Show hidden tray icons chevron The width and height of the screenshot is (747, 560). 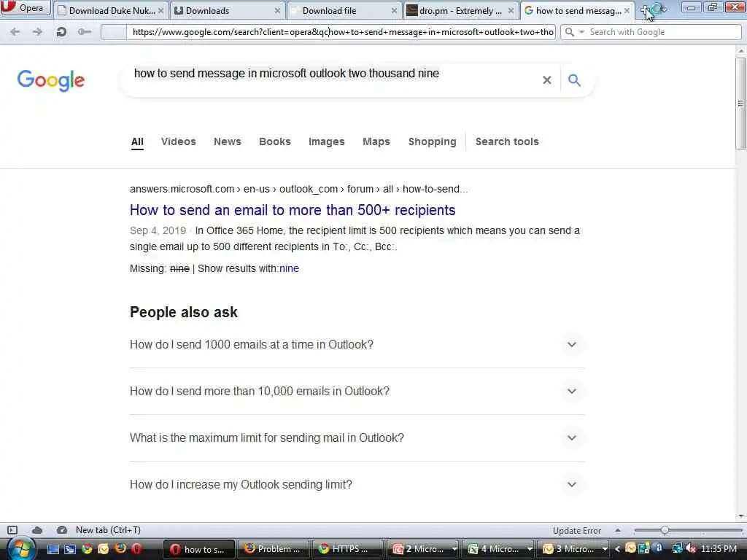pyautogui.click(x=617, y=549)
